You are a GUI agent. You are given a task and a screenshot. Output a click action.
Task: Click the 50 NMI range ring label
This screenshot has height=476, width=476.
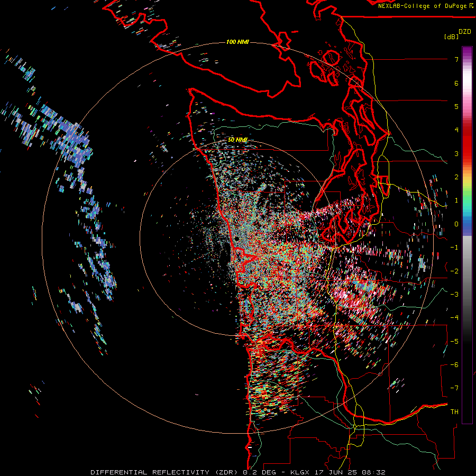click(237, 140)
